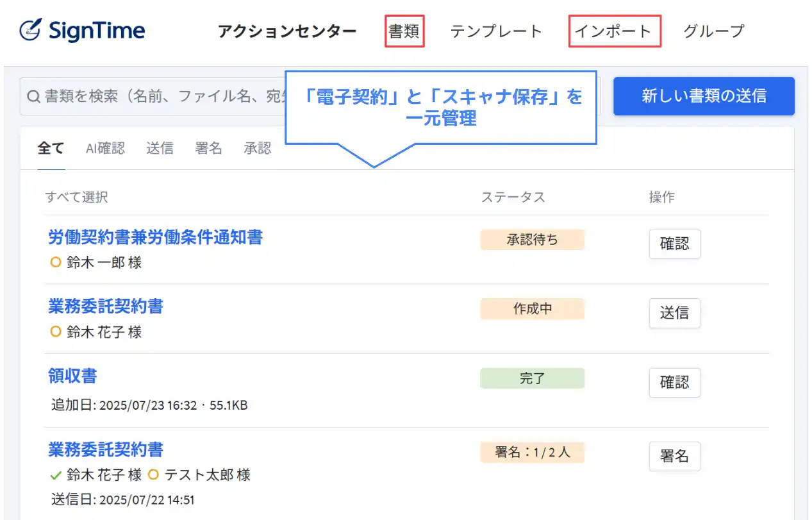Click 確認 for 労働契約書兼労働条件通知書
The image size is (812, 520).
[x=674, y=244]
